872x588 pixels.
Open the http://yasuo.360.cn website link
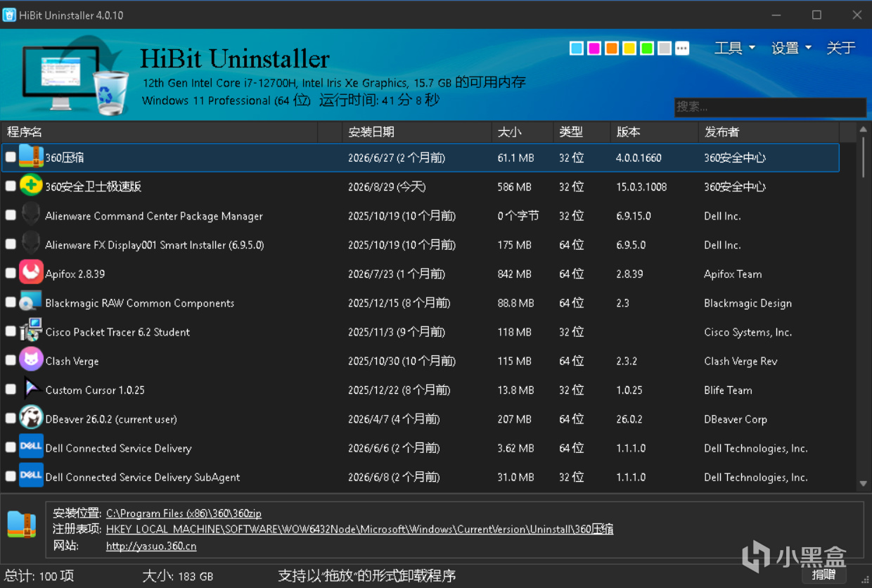click(151, 546)
